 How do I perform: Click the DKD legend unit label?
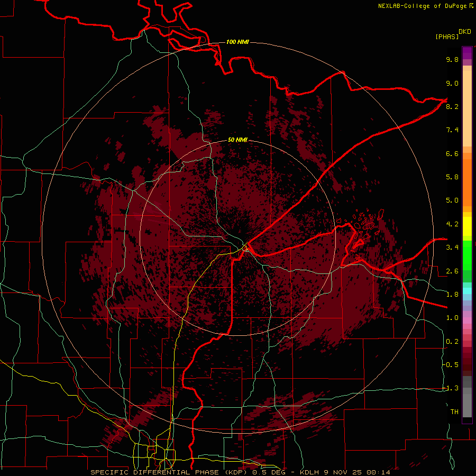click(465, 32)
